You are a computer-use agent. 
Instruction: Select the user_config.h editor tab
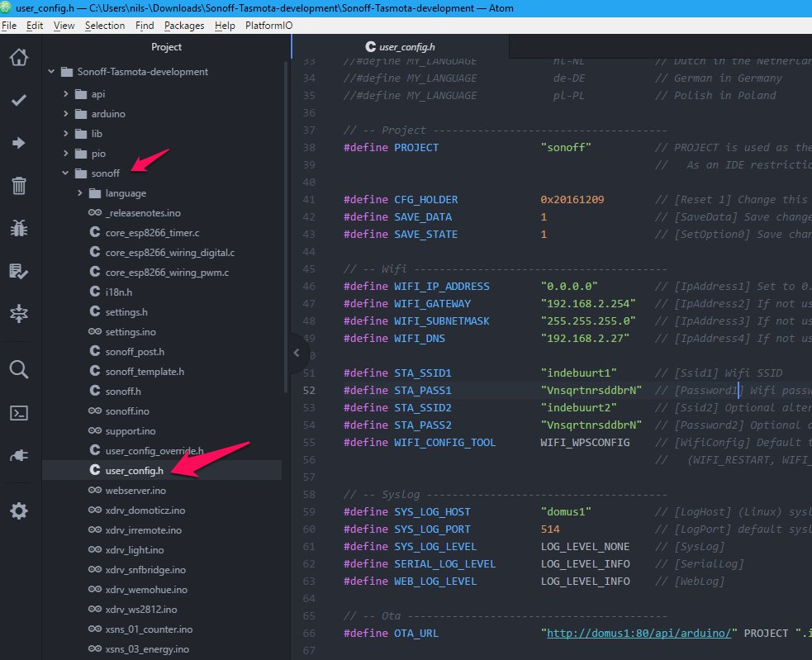pyautogui.click(x=401, y=46)
